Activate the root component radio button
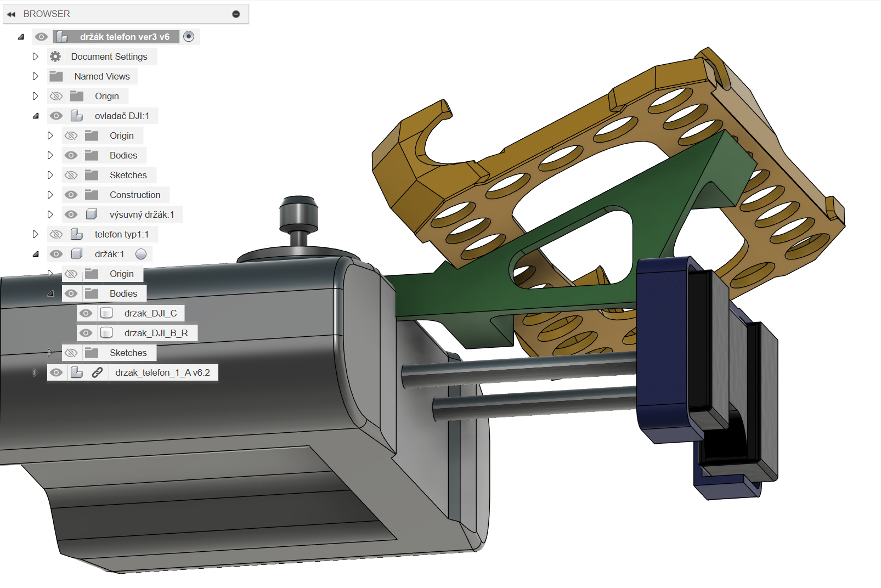The height and width of the screenshot is (588, 881). coord(189,37)
